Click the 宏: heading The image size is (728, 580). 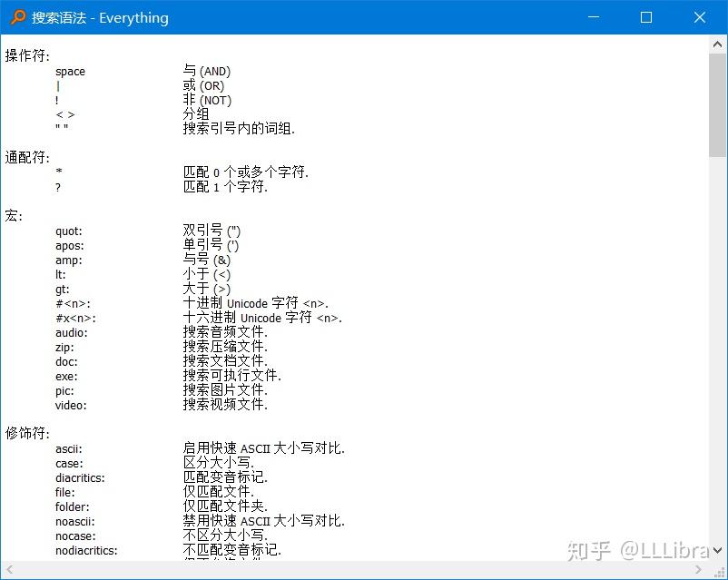point(14,215)
